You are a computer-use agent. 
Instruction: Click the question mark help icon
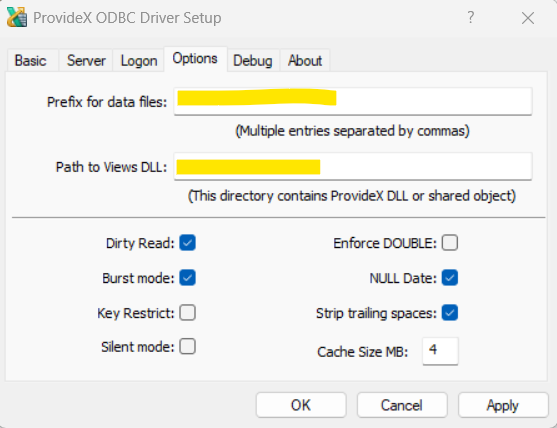(470, 17)
